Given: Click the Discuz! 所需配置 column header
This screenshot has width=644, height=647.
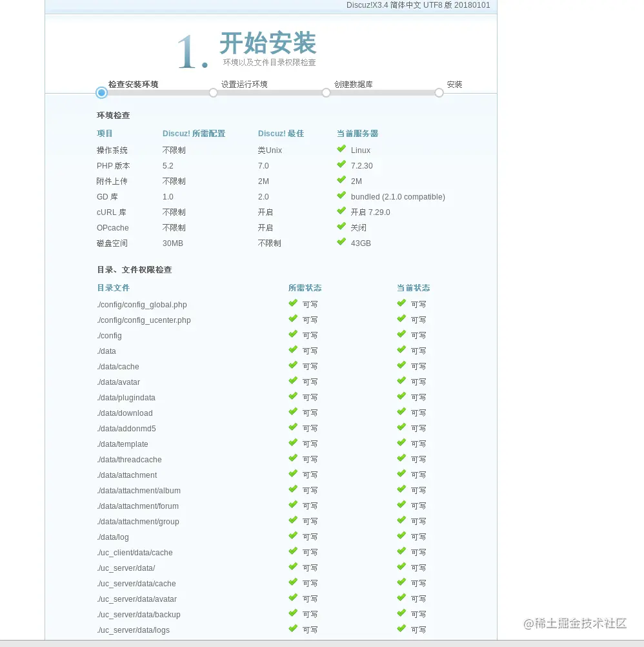Looking at the screenshot, I should pyautogui.click(x=194, y=134).
